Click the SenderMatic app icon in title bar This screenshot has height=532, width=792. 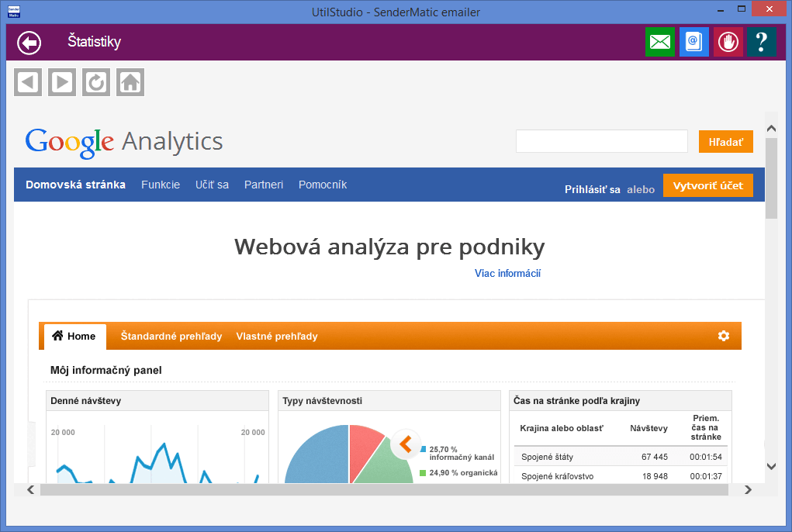coord(14,12)
